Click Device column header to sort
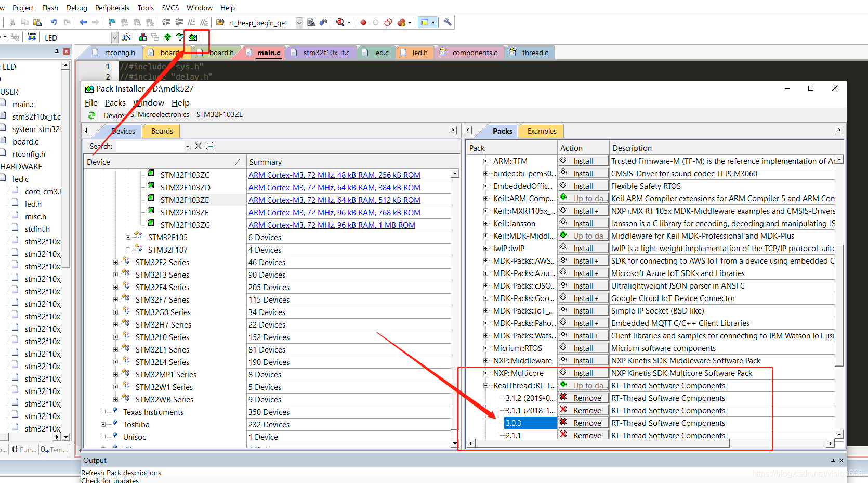Screen dimensions: 868x483 coord(164,162)
